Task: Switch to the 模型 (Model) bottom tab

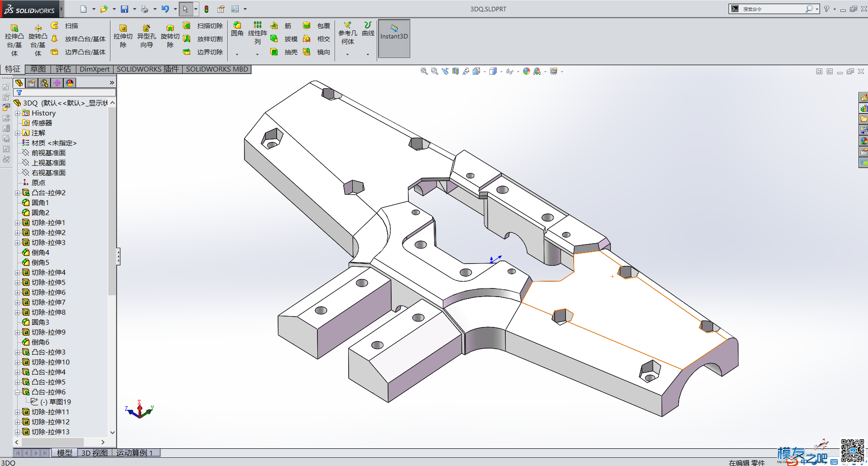Action: pos(64,452)
